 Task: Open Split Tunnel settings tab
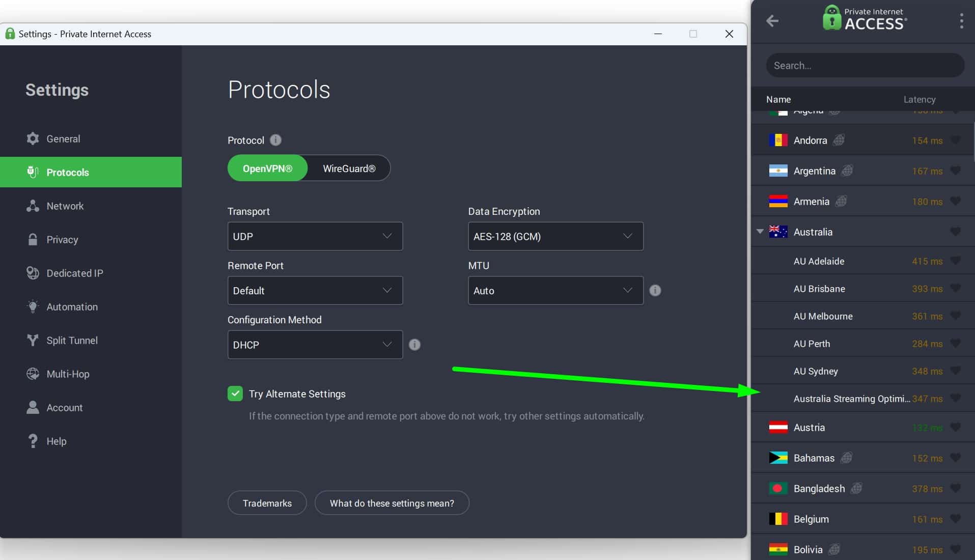coord(91,340)
